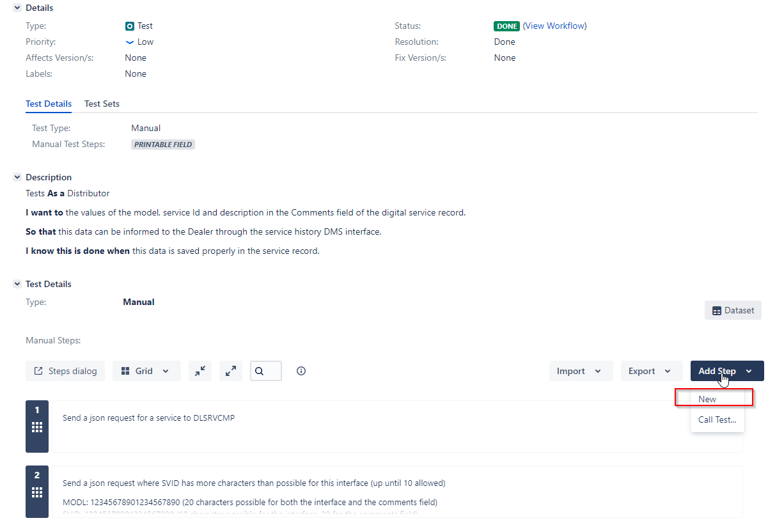The width and height of the screenshot is (768, 532).
Task: Click the info circle icon in steps toolbar
Action: (301, 371)
